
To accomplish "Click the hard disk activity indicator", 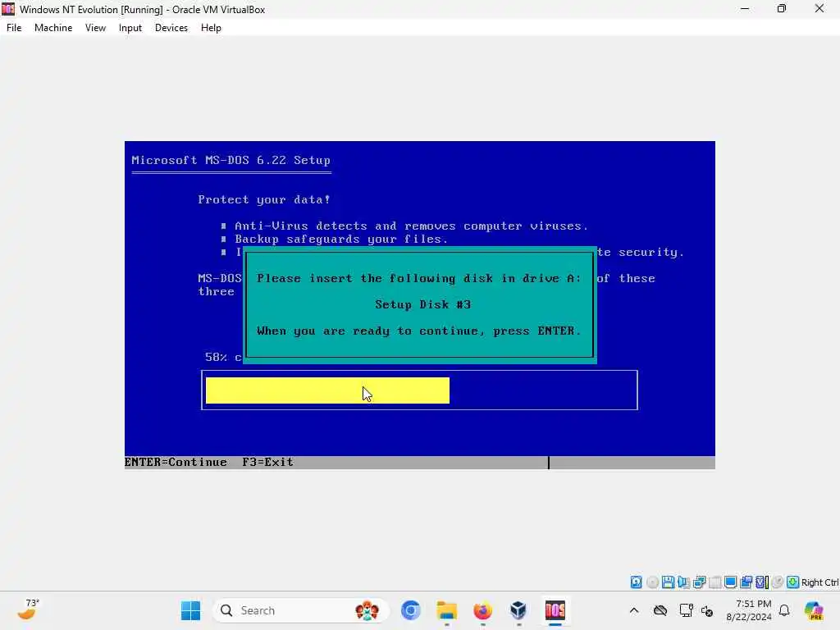I will [x=636, y=582].
